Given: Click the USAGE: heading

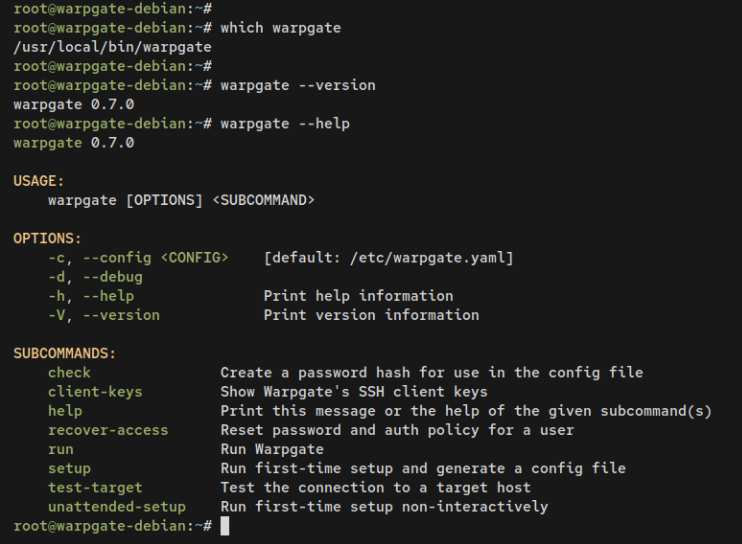Looking at the screenshot, I should (x=39, y=181).
